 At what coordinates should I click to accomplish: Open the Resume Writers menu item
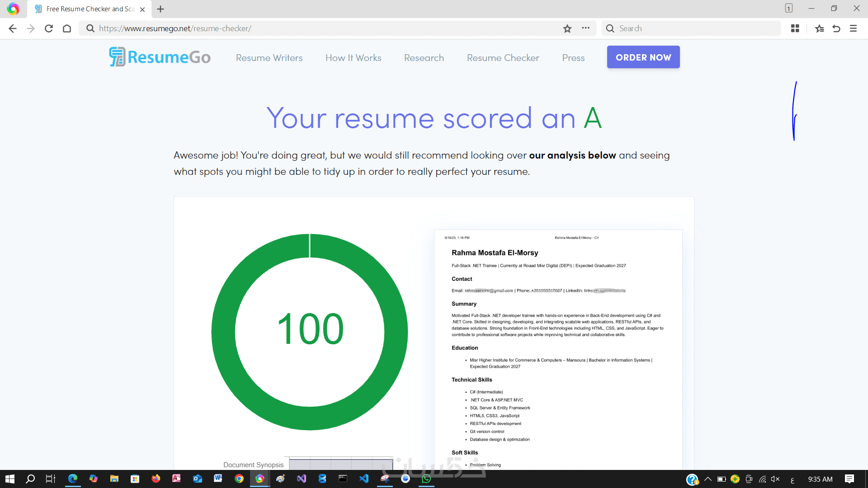coord(269,58)
